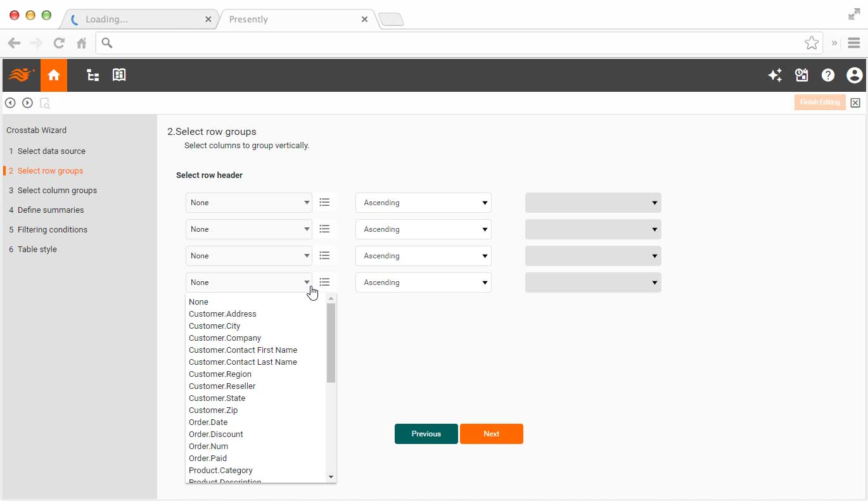868x501 pixels.
Task: Open the help question mark icon
Action: click(x=827, y=75)
